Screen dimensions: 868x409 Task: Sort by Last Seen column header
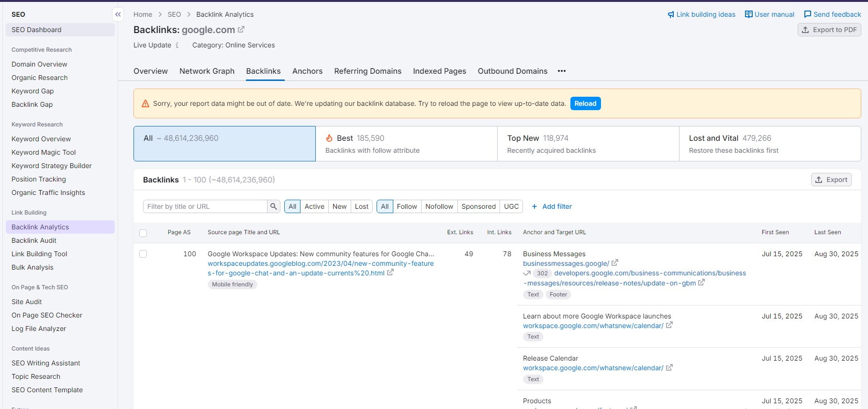point(827,232)
